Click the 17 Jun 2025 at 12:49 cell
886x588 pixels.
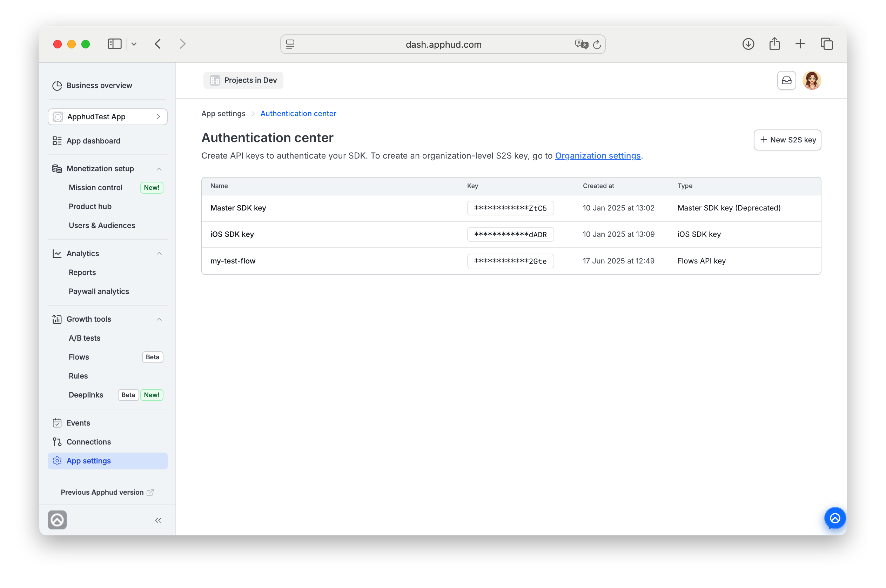click(x=618, y=261)
